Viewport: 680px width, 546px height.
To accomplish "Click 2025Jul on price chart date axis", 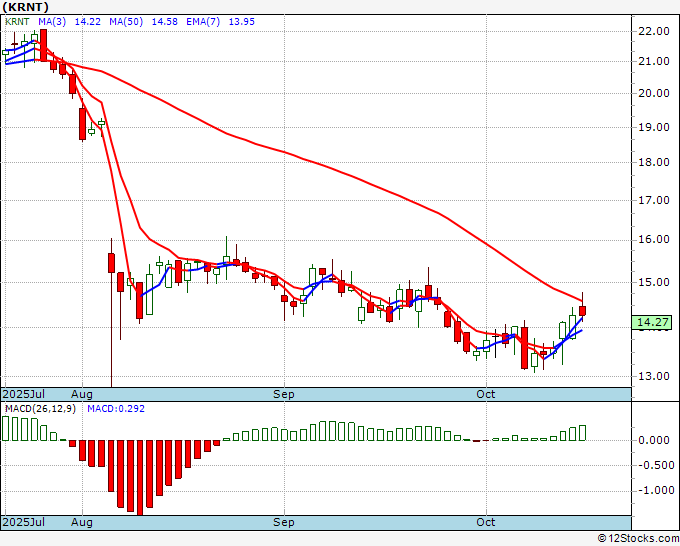I will click(24, 394).
